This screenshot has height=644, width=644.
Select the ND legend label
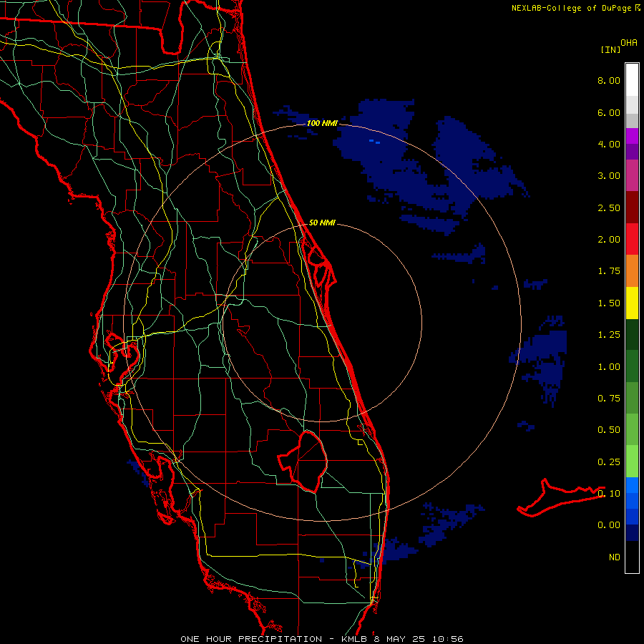[615, 557]
